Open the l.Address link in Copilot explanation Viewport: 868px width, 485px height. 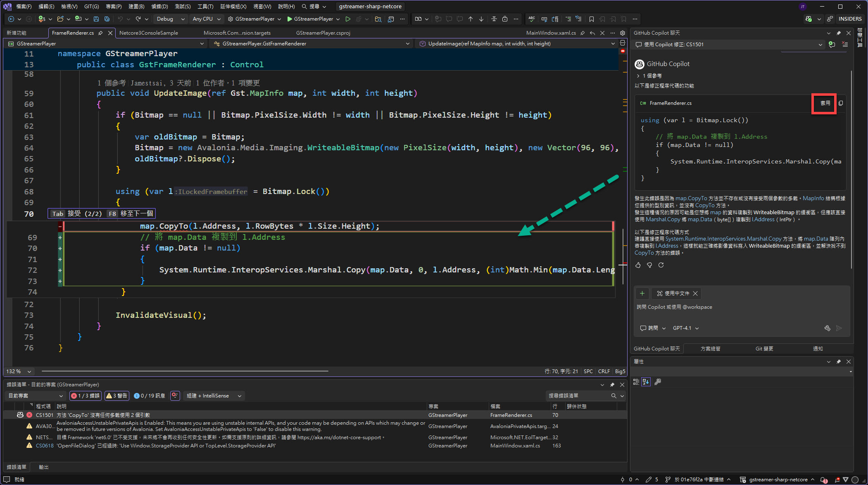tap(763, 220)
